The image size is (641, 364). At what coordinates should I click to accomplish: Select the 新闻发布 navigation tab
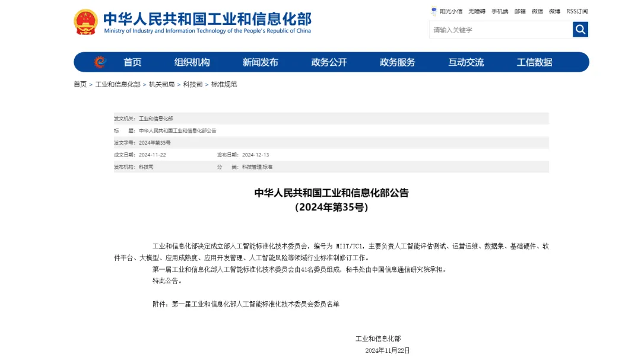(x=261, y=62)
